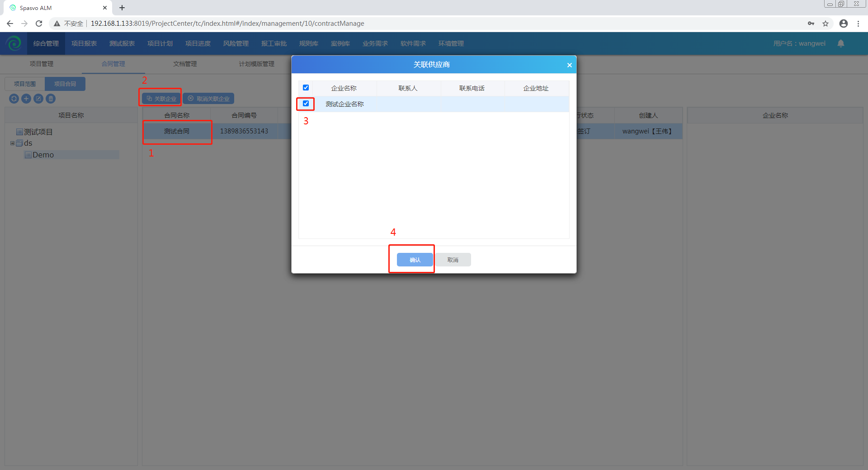The image size is (868, 470).
Task: Click the 测试项目 document icon in the tree
Action: [x=19, y=132]
